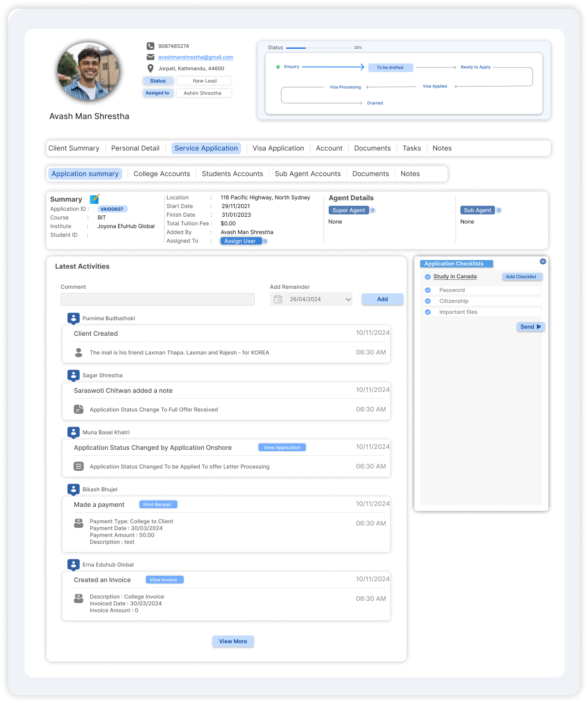Click the phone icon next to 9087465274
This screenshot has width=588, height=703.
(x=150, y=46)
